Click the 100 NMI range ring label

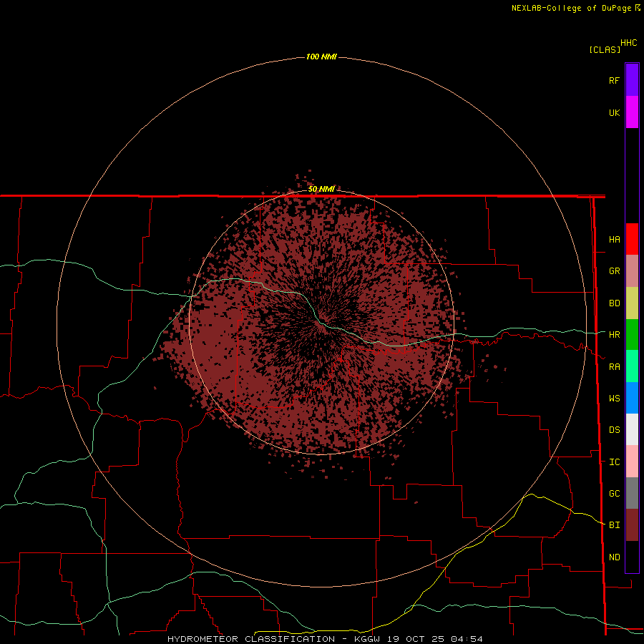[x=321, y=57]
